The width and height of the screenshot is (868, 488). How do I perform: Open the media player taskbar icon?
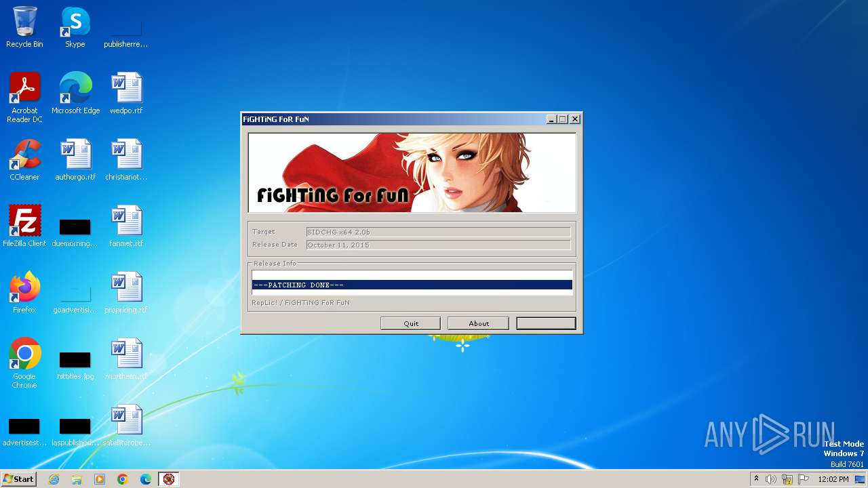click(x=100, y=479)
